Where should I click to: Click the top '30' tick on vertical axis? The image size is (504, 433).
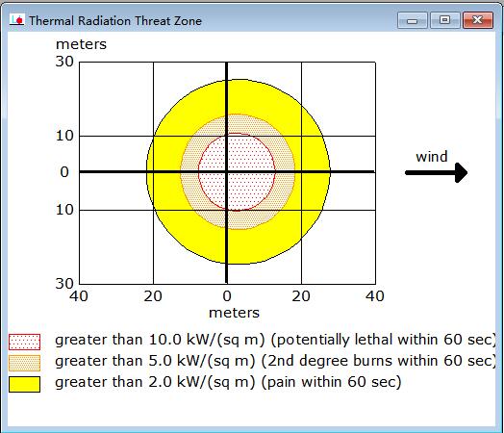64,62
